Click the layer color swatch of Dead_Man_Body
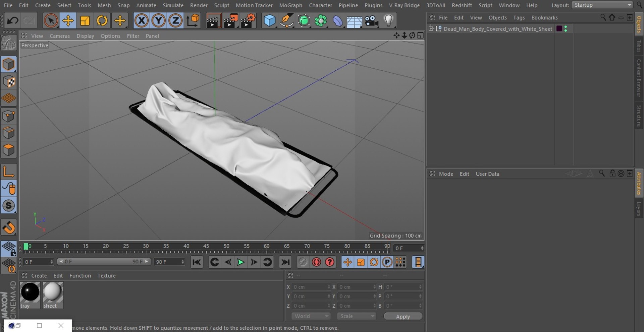Viewport: 644px width, 332px height. (559, 28)
